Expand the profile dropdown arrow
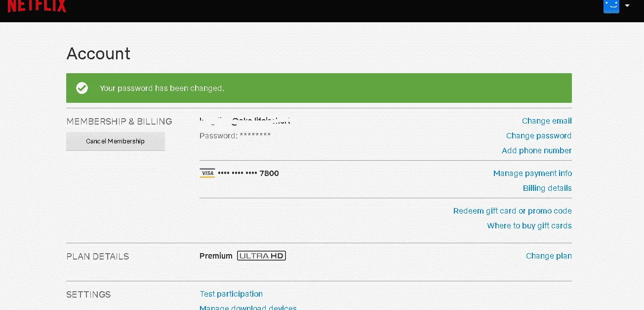644x310 pixels. 627,6
